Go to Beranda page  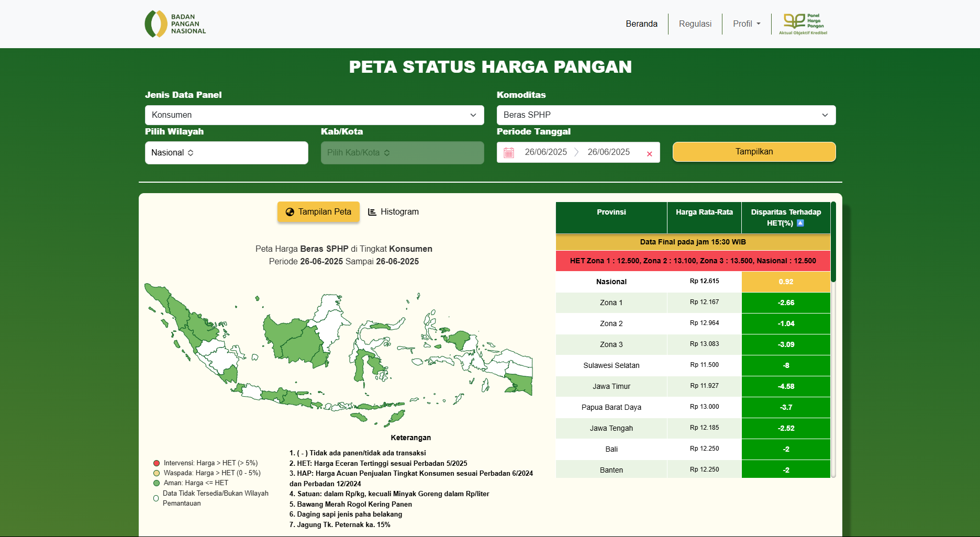pyautogui.click(x=641, y=24)
